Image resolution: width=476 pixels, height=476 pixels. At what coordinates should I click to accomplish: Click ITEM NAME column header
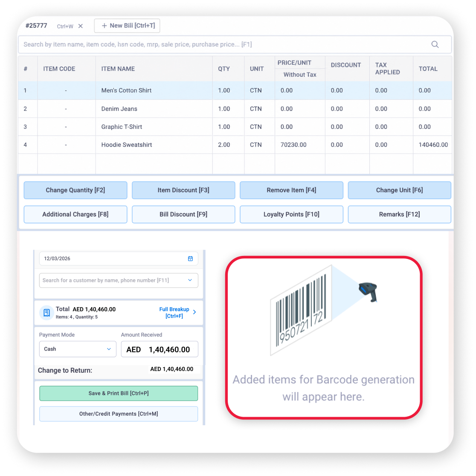(x=118, y=69)
